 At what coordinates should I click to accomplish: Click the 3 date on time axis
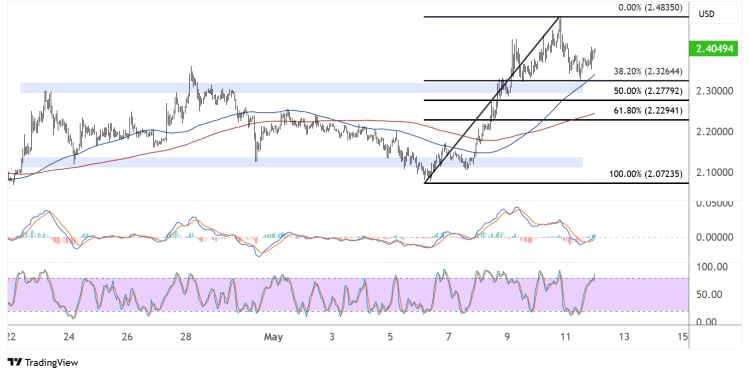tap(332, 337)
